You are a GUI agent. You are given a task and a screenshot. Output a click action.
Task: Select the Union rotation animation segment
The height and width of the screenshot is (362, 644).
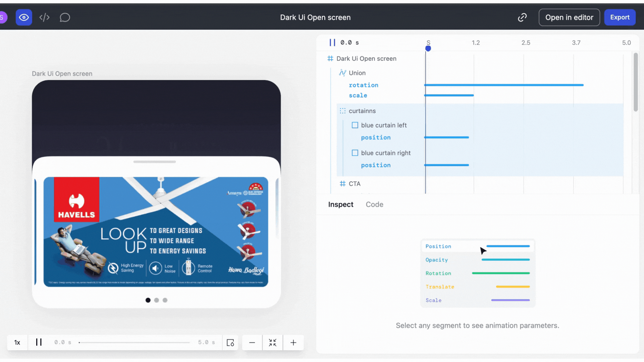pyautogui.click(x=504, y=85)
